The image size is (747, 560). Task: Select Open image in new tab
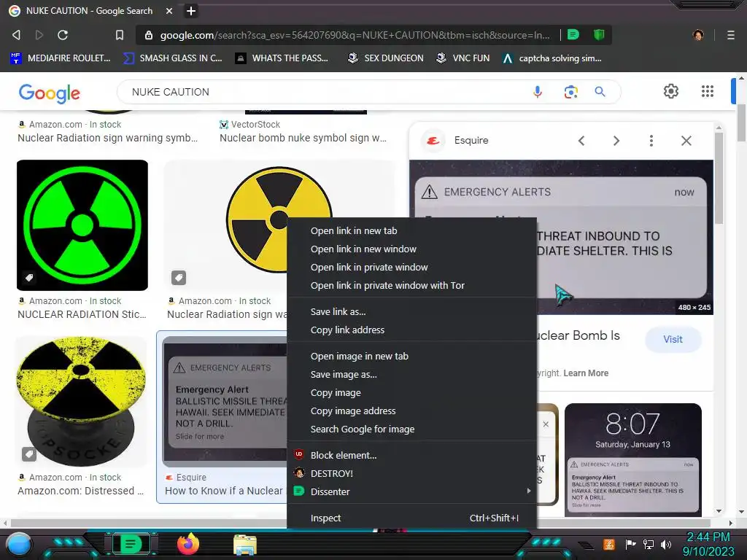413,356
